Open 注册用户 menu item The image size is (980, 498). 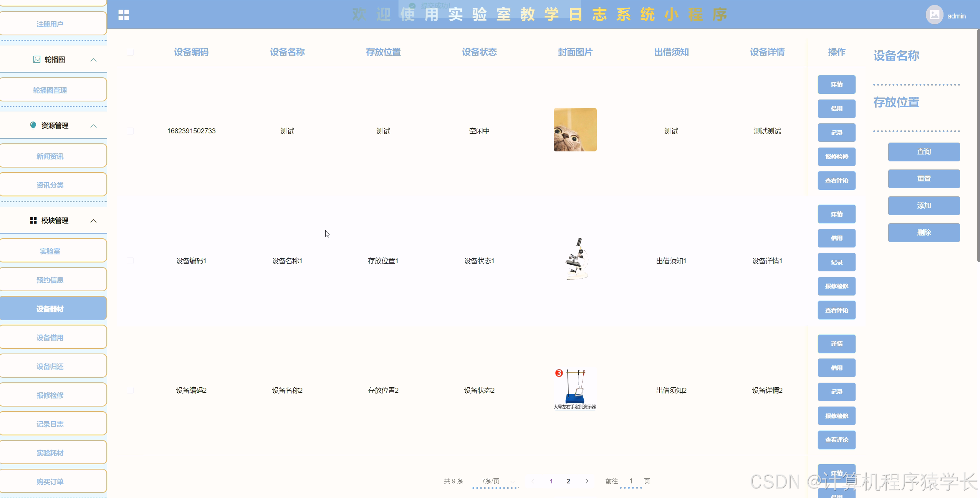pos(53,24)
